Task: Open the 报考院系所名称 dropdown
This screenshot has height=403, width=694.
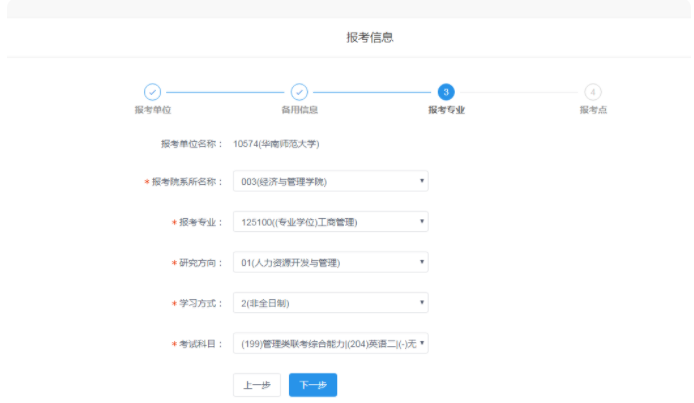Action: [331, 181]
